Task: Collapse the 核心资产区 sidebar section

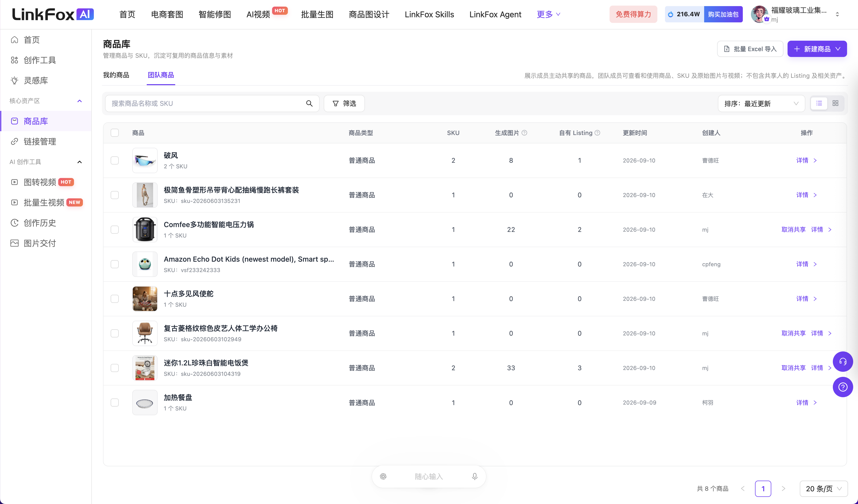Action: [80, 101]
